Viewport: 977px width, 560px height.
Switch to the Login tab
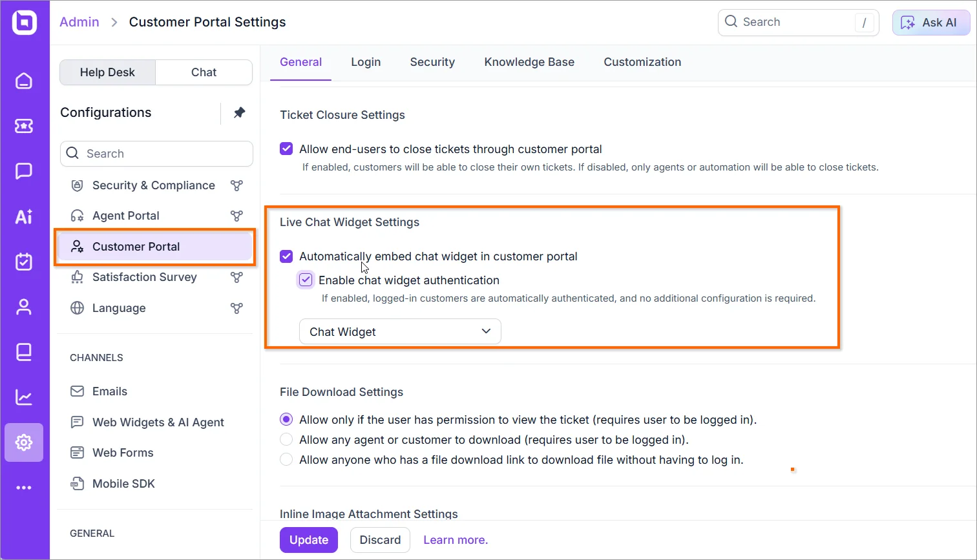pos(366,62)
